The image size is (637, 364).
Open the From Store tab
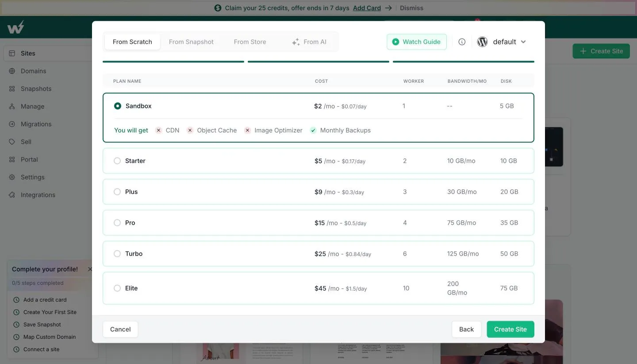click(x=250, y=42)
